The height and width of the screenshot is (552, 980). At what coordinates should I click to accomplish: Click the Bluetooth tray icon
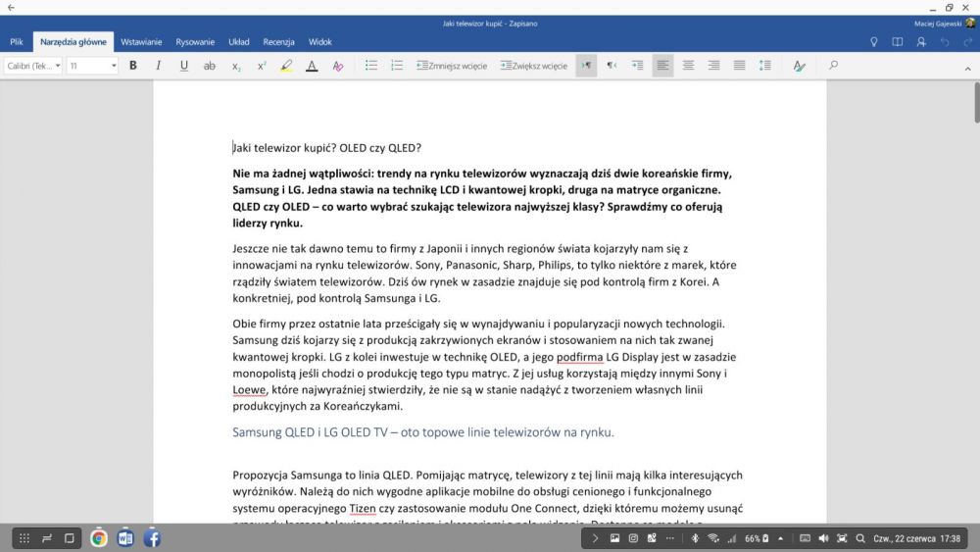pos(695,538)
